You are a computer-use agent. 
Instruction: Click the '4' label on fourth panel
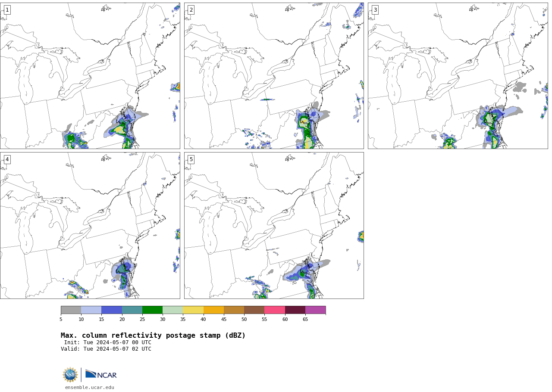7,159
